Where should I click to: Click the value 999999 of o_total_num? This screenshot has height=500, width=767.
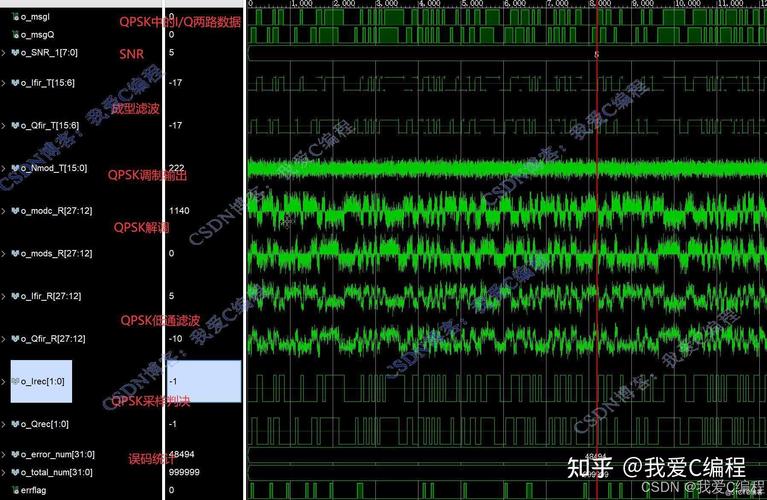pos(184,472)
